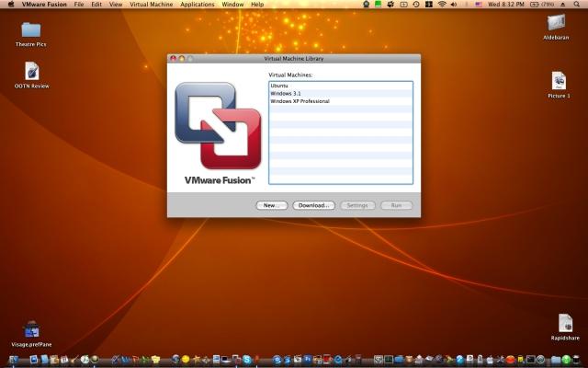
Task: Minimize the Virtual Machine Library window
Action: (182, 59)
